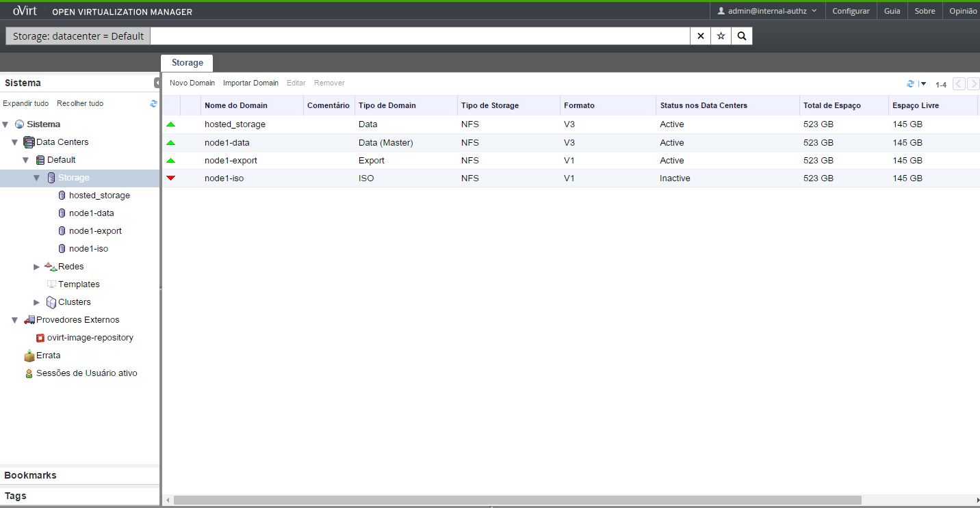Click red down arrow of node1-iso
The height and width of the screenshot is (508, 980).
tap(171, 178)
